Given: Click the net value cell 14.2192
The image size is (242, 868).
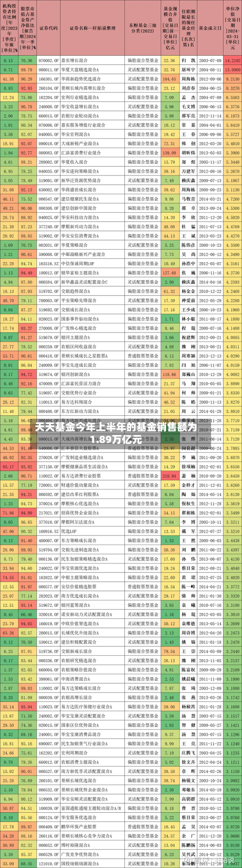Looking at the screenshot, I should pyautogui.click(x=232, y=61).
